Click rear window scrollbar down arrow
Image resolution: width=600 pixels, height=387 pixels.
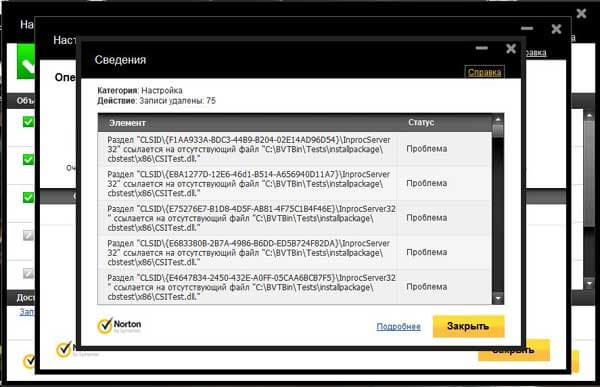coord(589,284)
